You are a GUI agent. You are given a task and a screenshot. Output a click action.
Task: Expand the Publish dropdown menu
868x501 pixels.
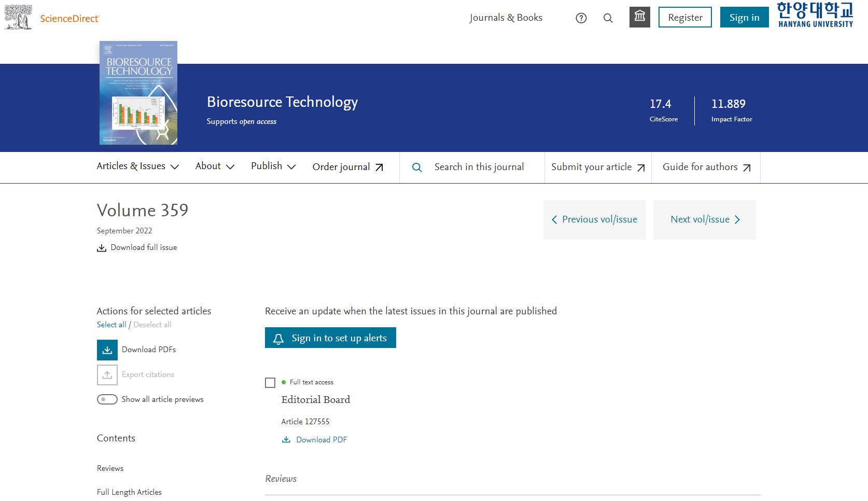coord(273,166)
